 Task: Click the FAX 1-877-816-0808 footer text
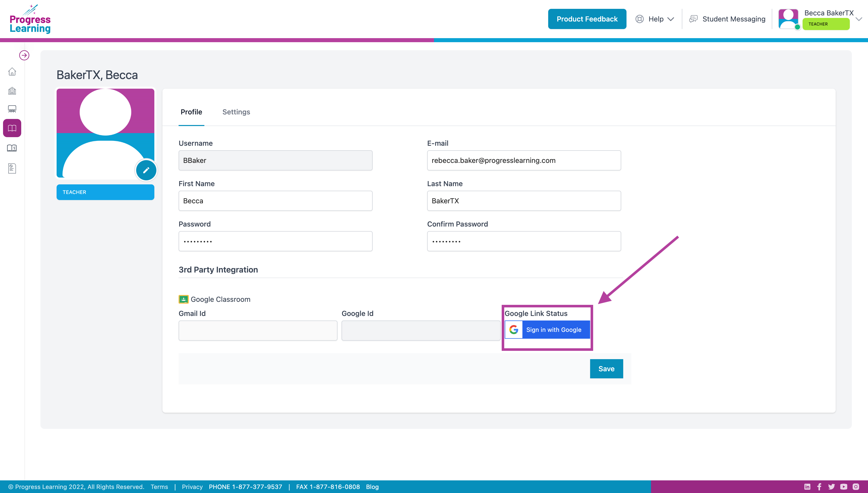(328, 487)
